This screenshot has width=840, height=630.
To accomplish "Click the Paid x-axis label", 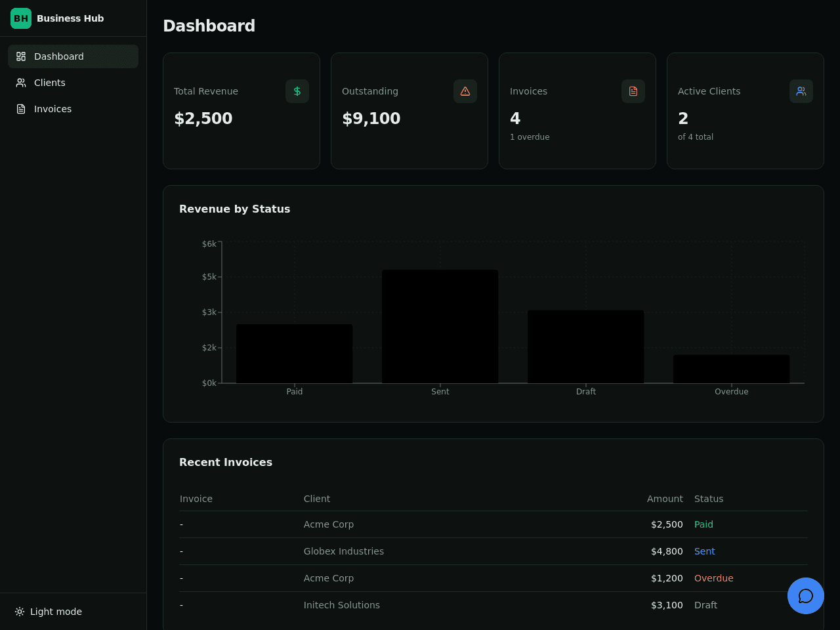I will click(x=295, y=392).
